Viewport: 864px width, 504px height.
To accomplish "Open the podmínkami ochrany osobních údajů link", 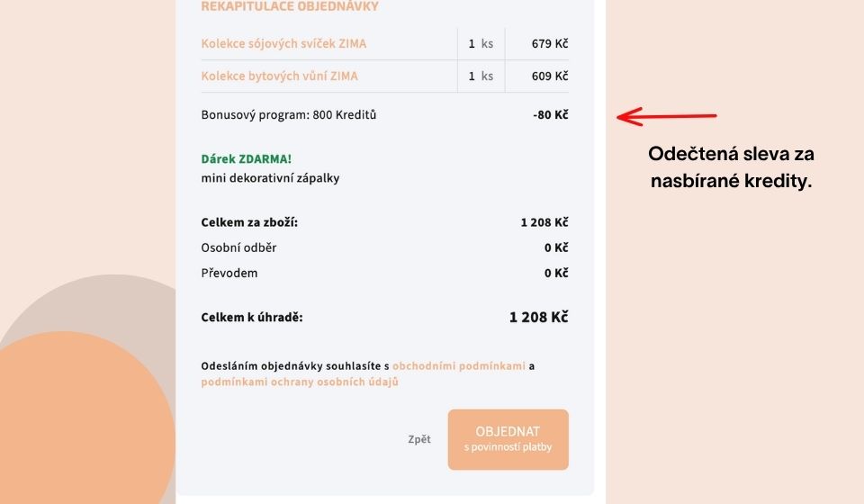I will coord(300,382).
